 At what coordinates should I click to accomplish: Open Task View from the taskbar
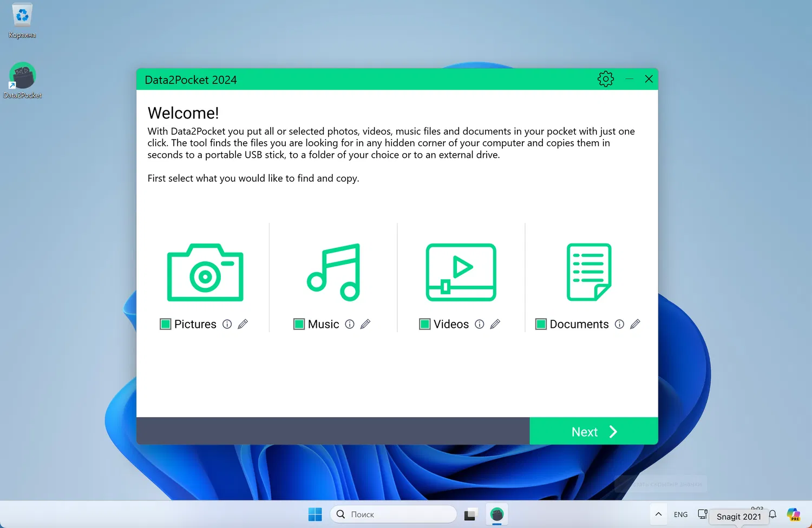[470, 514]
